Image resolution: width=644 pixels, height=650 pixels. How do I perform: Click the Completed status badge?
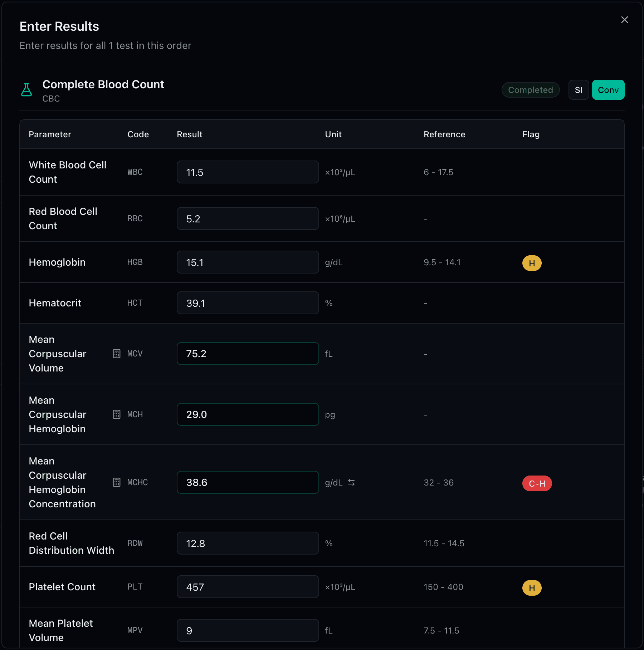[x=531, y=90]
